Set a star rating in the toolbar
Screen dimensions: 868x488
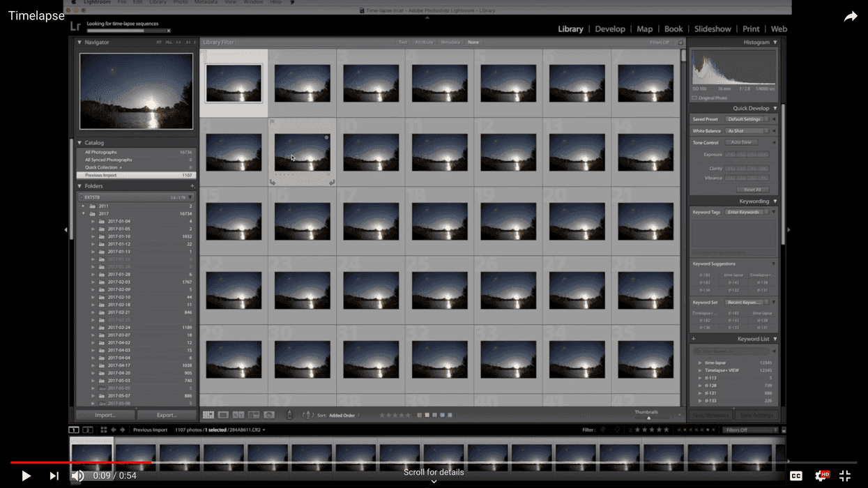click(395, 415)
